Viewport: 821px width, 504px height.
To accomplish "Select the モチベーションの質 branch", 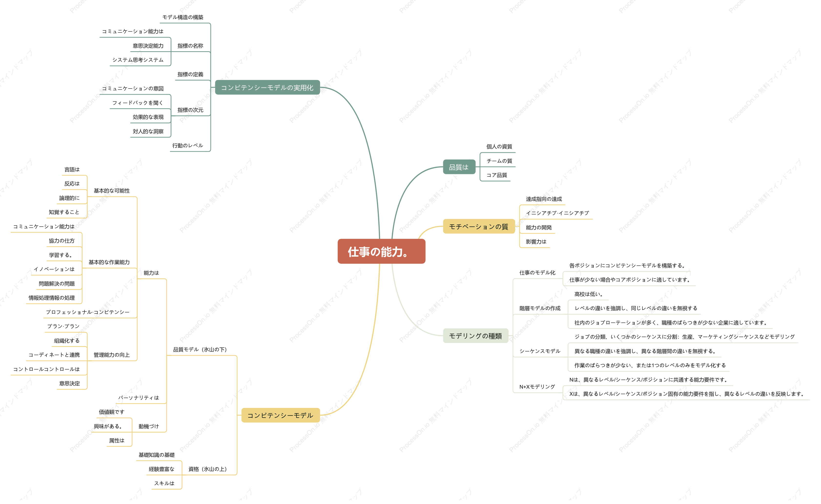I will pyautogui.click(x=479, y=227).
